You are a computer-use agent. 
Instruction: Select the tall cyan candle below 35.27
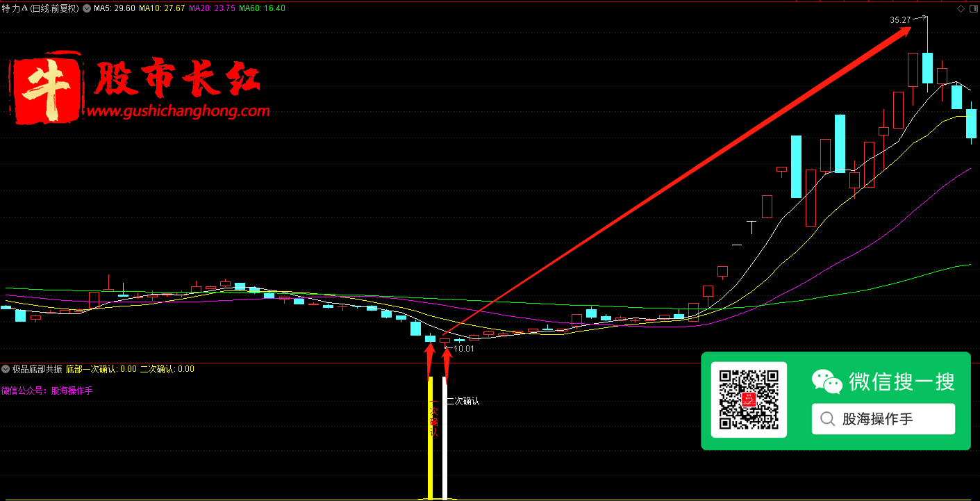(927, 67)
